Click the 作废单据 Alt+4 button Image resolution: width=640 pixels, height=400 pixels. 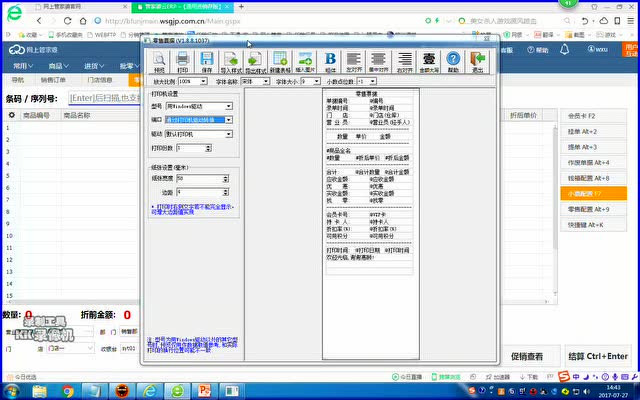pos(593,162)
